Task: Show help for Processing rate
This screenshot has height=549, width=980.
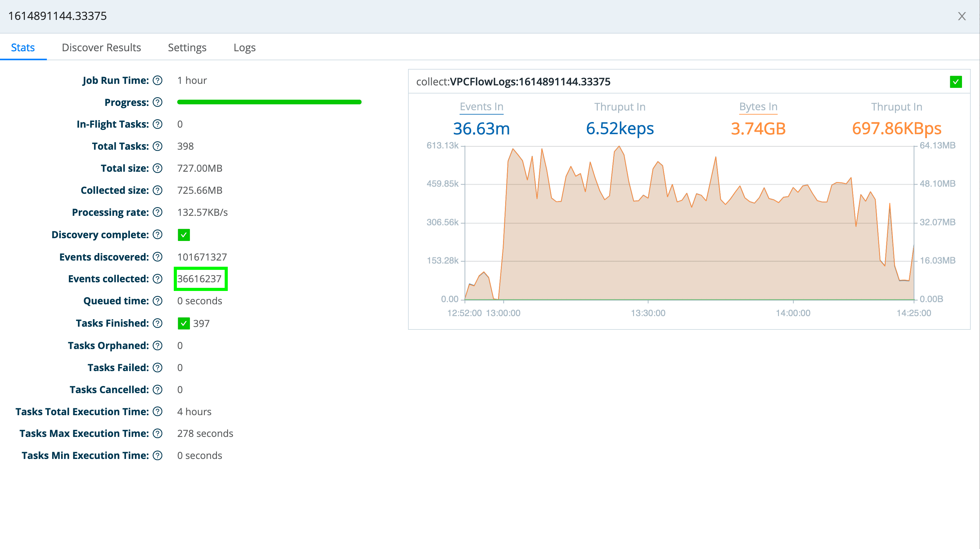Action: pos(158,212)
